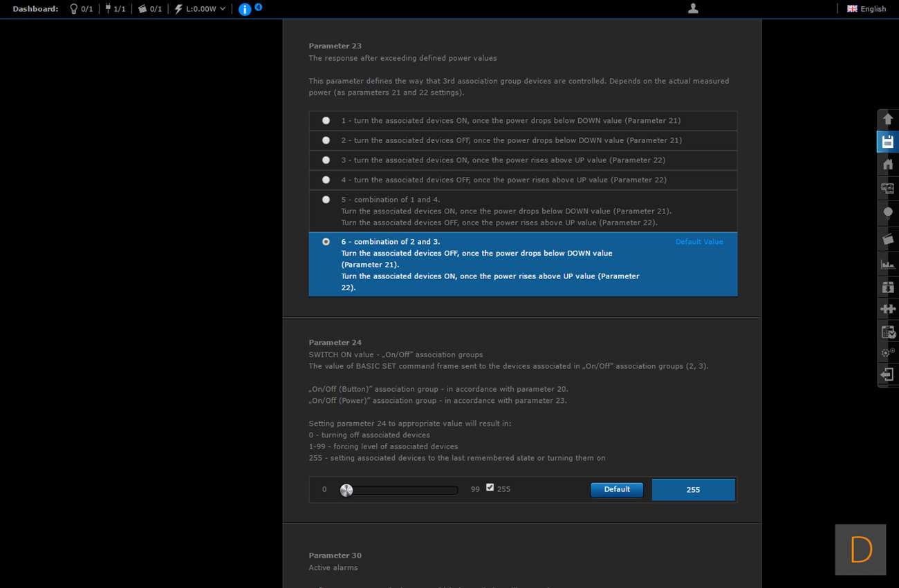
Task: Open the light bulb devices icon in sidebar
Action: coord(888,213)
